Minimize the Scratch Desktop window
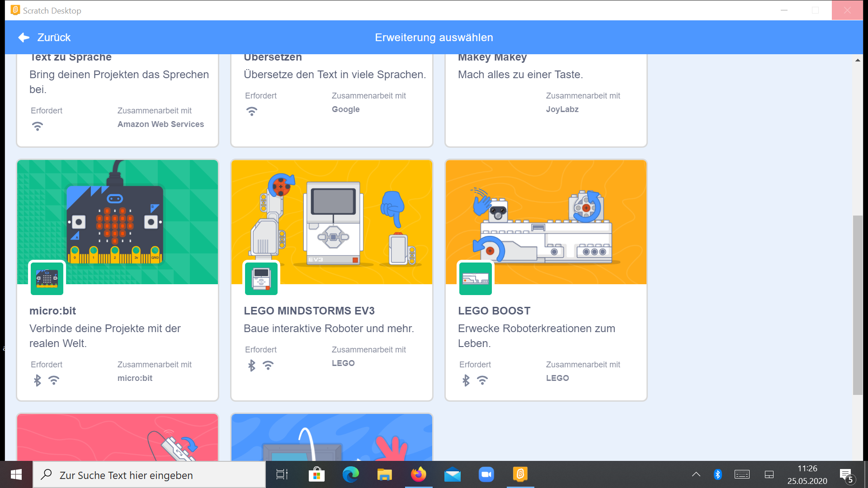The width and height of the screenshot is (868, 488). tap(784, 10)
